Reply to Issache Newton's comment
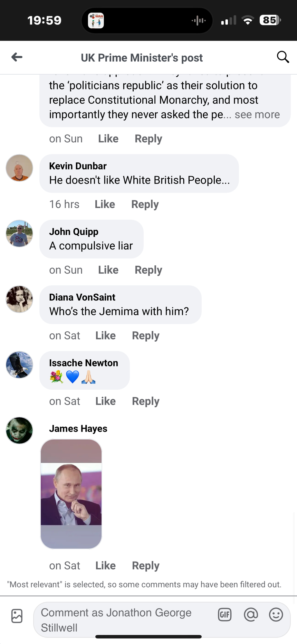The height and width of the screenshot is (644, 297). pos(146,401)
